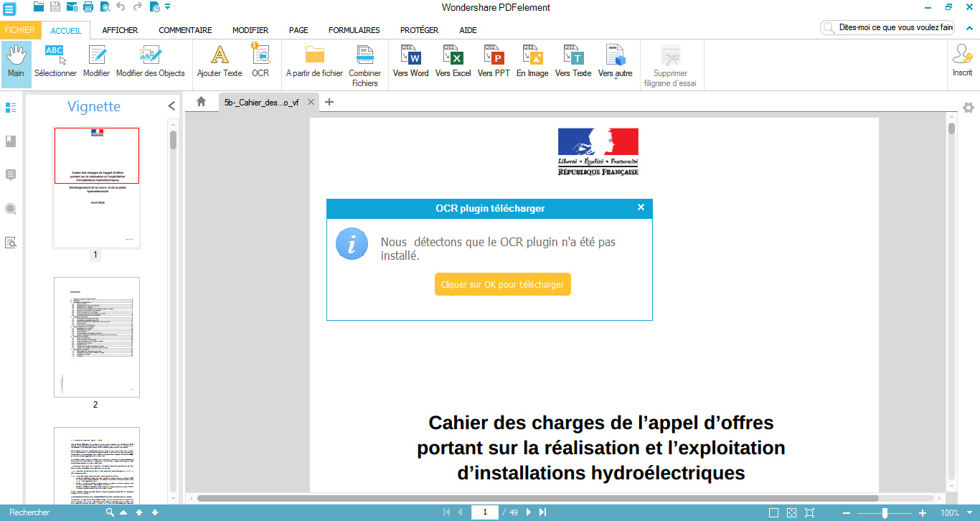Open the comments sidebar panel

coord(11,175)
